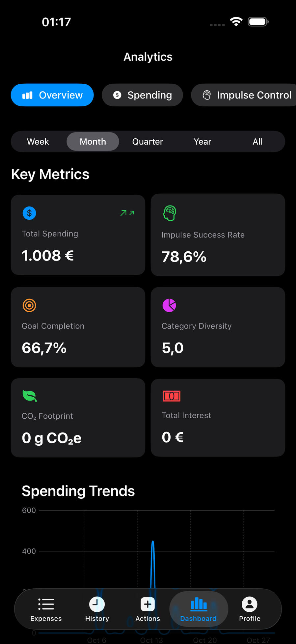The height and width of the screenshot is (644, 296).
Task: Select the Quarter time range
Action: point(148,142)
